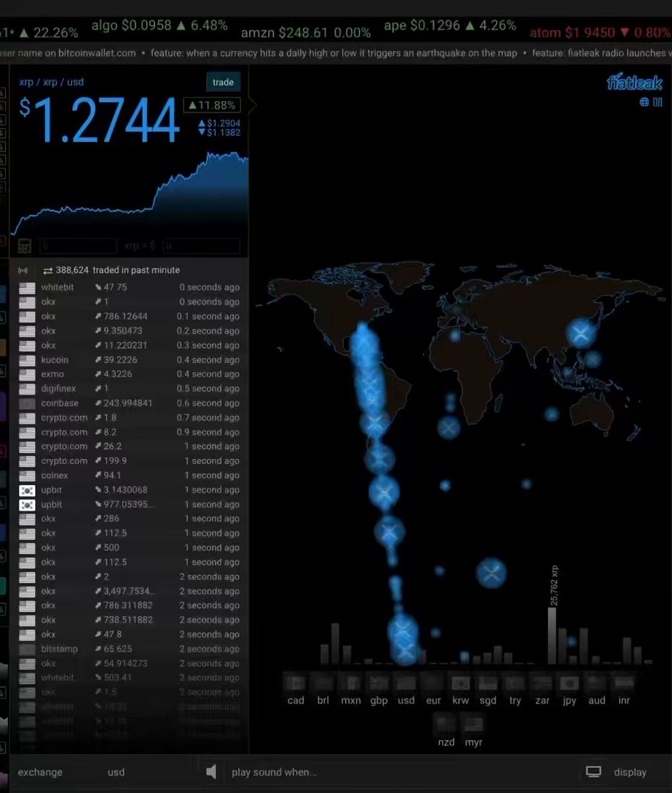
Task: Click the Korean flag on upbit 3.1430068 row
Action: click(x=27, y=490)
